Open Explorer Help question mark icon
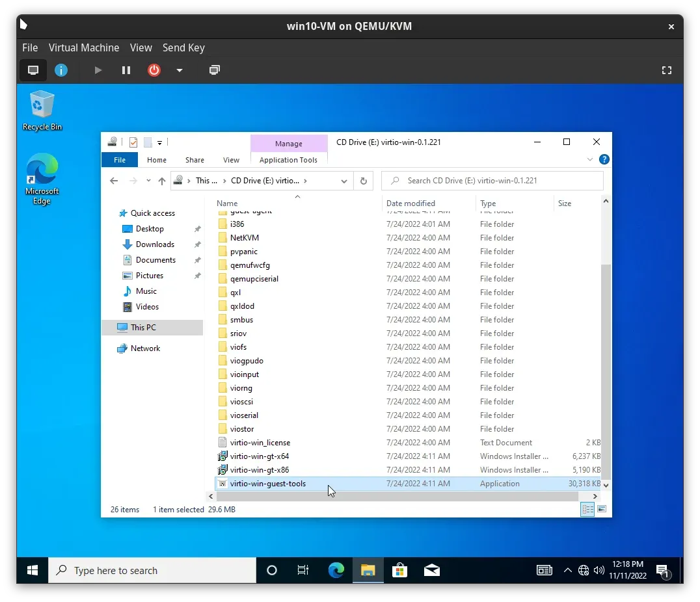The width and height of the screenshot is (700, 602). 604,159
